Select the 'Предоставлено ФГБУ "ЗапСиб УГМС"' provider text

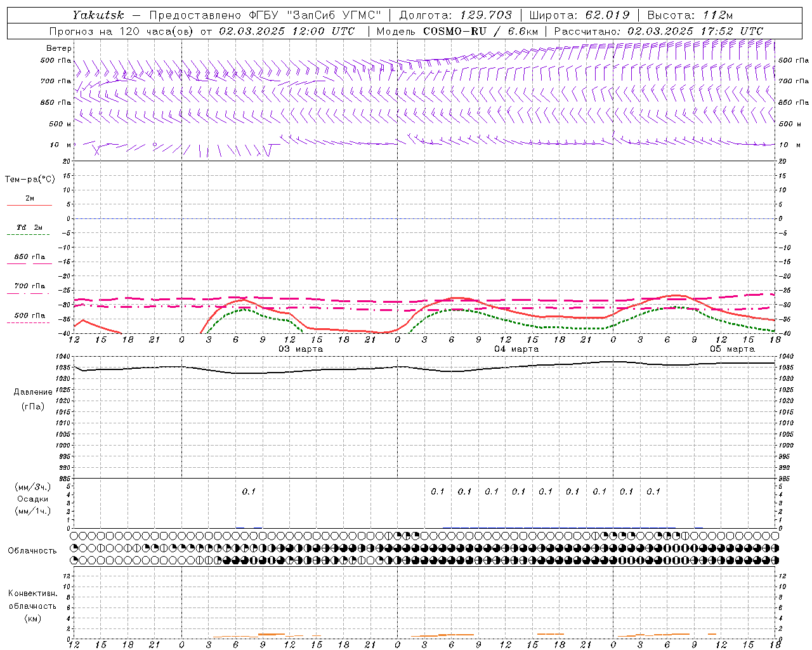(x=265, y=15)
